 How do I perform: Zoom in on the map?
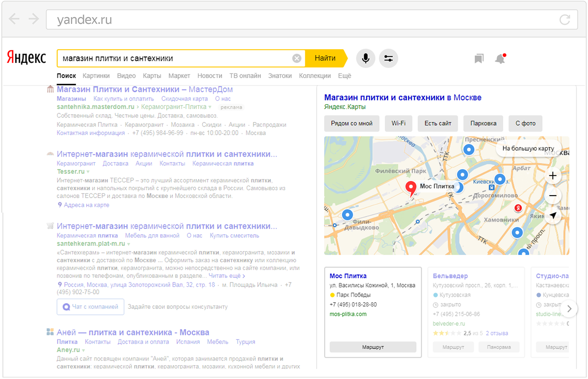click(553, 176)
